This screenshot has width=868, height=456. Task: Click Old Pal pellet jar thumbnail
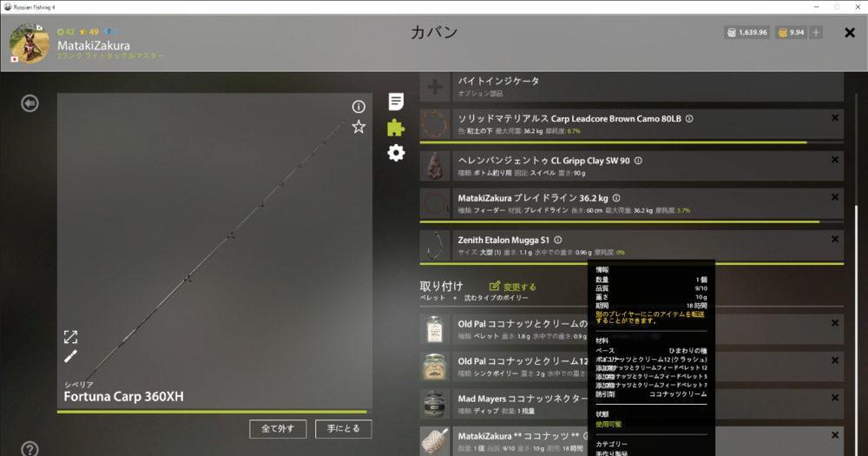pos(435,329)
